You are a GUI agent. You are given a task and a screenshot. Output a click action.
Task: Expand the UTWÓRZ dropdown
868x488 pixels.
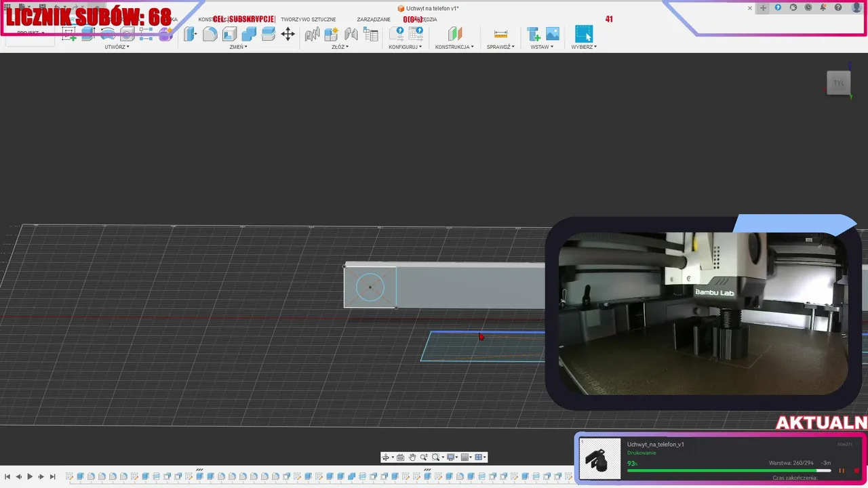[117, 47]
